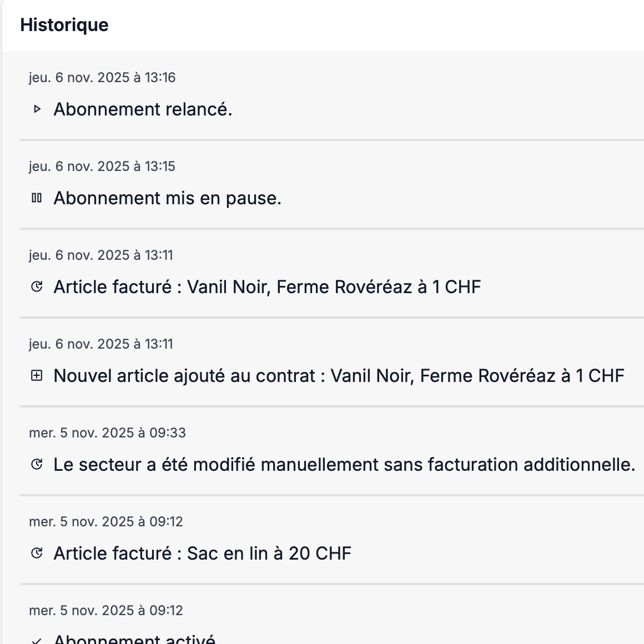The width and height of the screenshot is (644, 644).
Task: Open Article facturé Sac en lin entry
Action: 202,554
